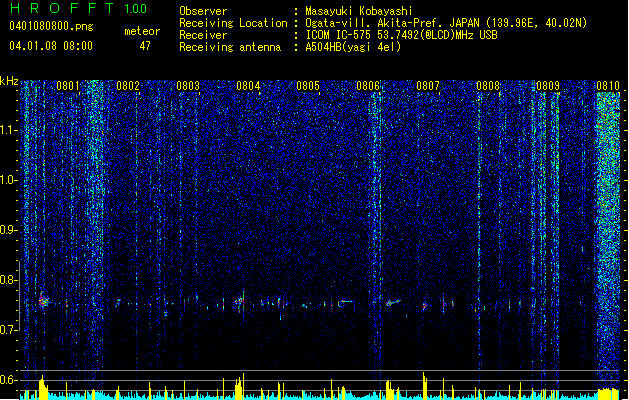Click the 0808 time marker
The image size is (629, 400).
pyautogui.click(x=488, y=86)
